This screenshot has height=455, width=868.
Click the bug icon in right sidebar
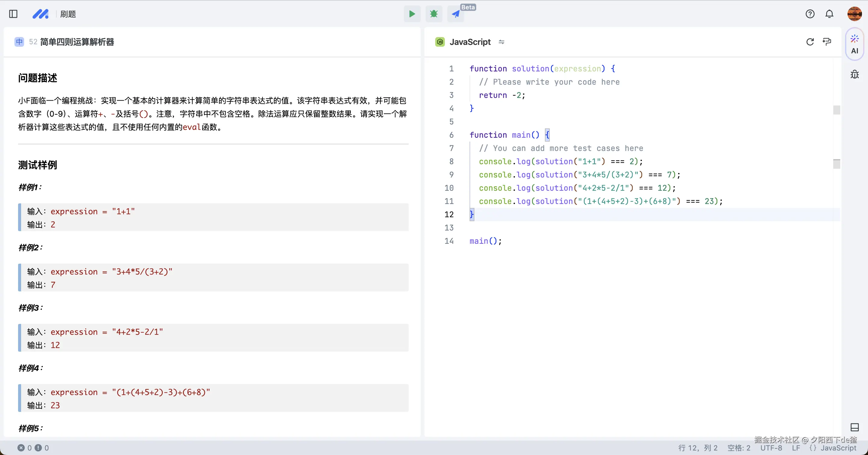pos(854,74)
